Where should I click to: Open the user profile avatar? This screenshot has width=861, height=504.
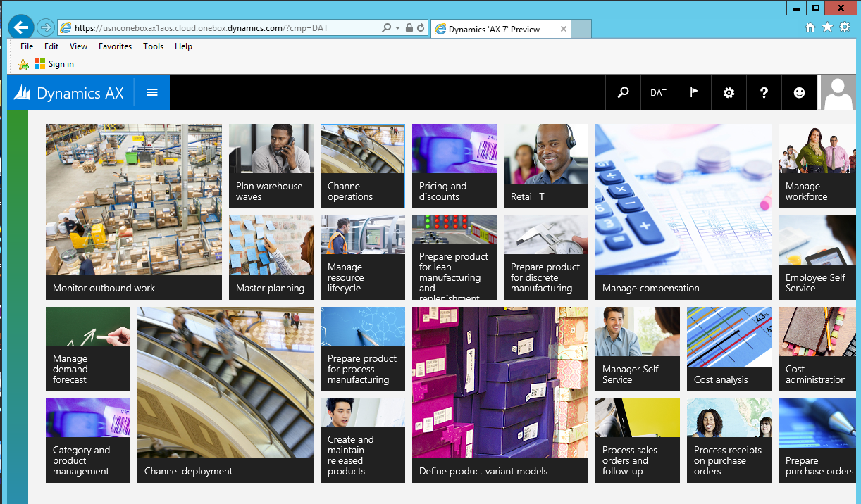coord(838,92)
